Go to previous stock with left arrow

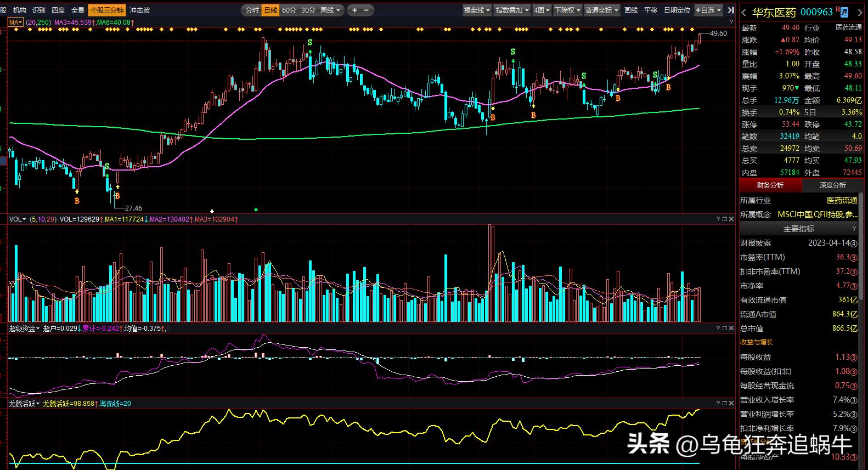[x=744, y=13]
